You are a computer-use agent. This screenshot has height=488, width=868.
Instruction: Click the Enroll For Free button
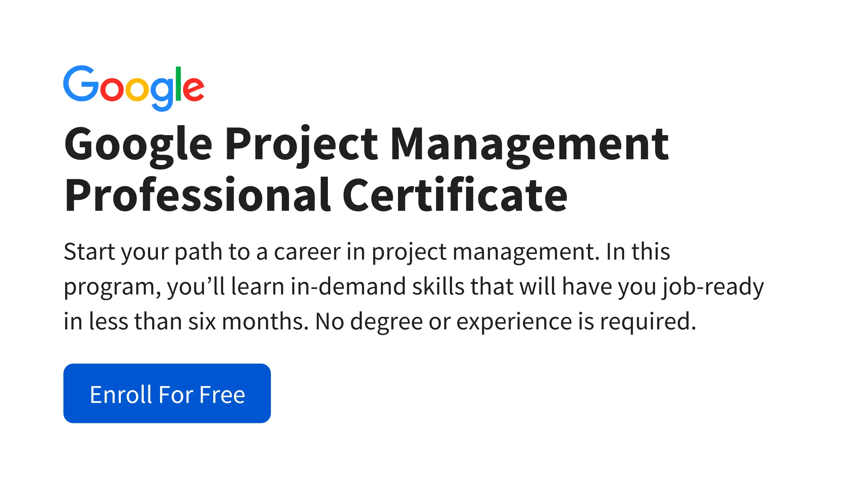tap(167, 393)
